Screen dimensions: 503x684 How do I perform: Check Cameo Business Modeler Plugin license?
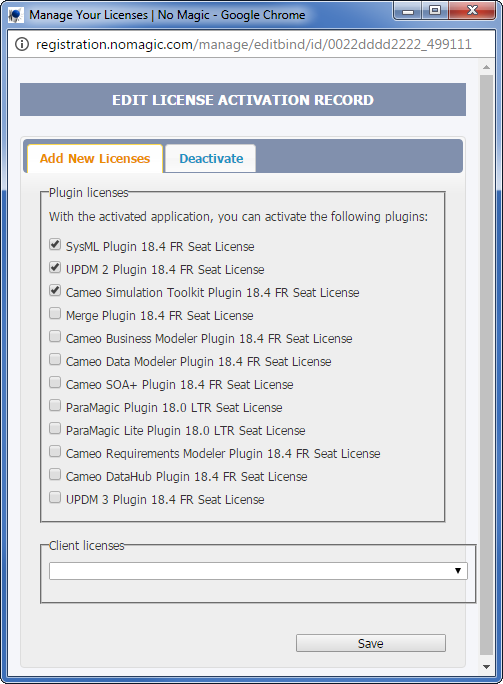[55, 336]
